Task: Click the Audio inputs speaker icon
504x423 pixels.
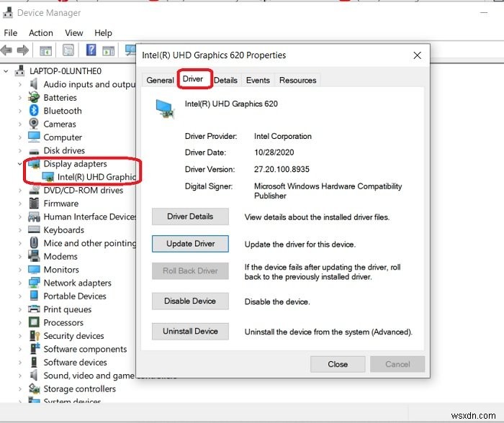Action: tap(34, 84)
